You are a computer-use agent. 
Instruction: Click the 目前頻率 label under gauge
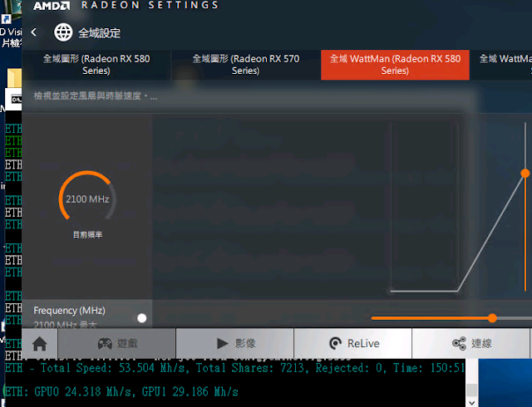point(87,235)
